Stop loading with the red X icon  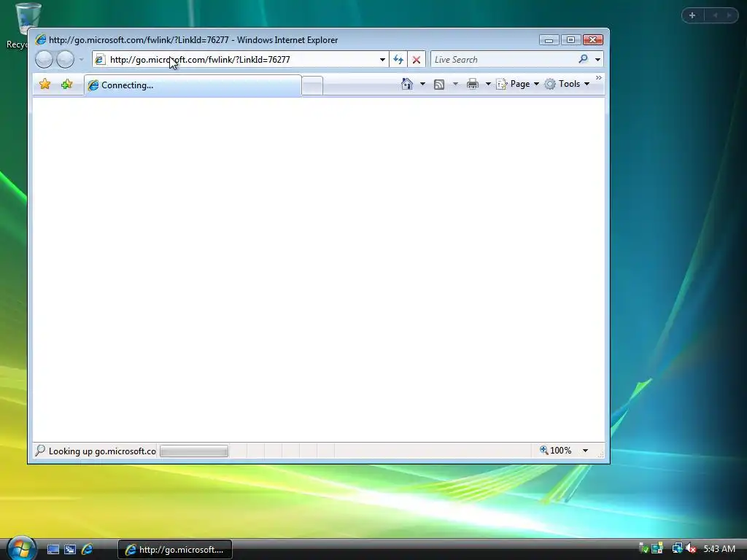(417, 60)
